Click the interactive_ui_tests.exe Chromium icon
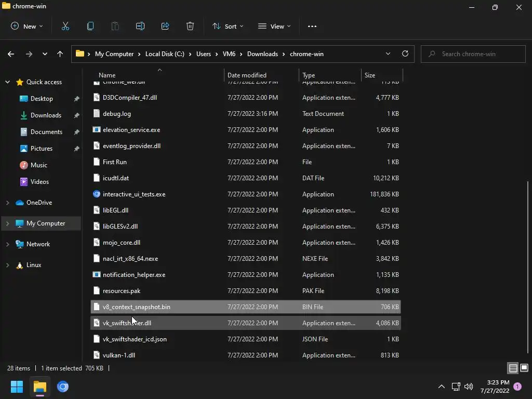532x399 pixels. pyautogui.click(x=97, y=194)
